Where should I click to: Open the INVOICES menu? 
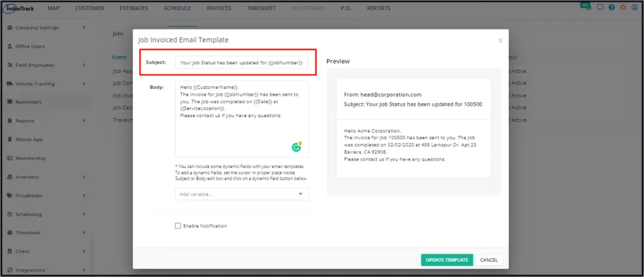point(219,8)
